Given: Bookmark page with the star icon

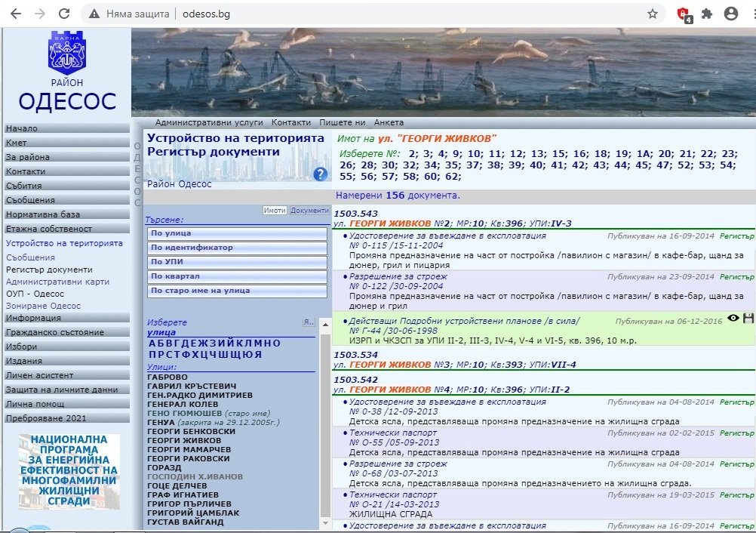Looking at the screenshot, I should (653, 14).
